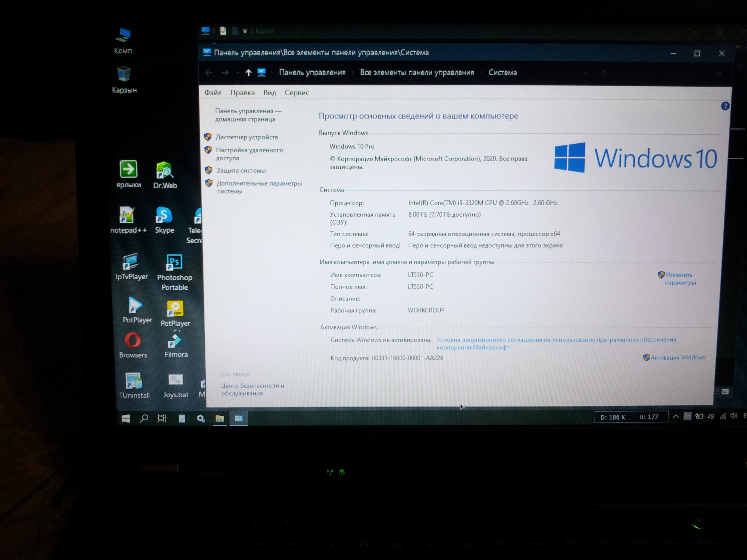The image size is (747, 560).
Task: Go up one level arrow
Action: tap(248, 73)
